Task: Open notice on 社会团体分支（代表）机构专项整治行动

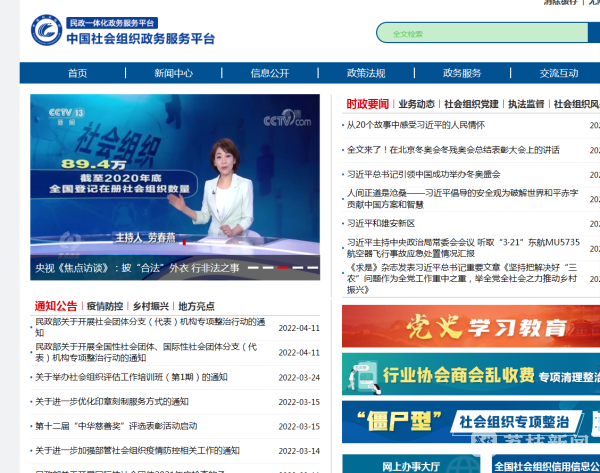Action: click(x=150, y=327)
